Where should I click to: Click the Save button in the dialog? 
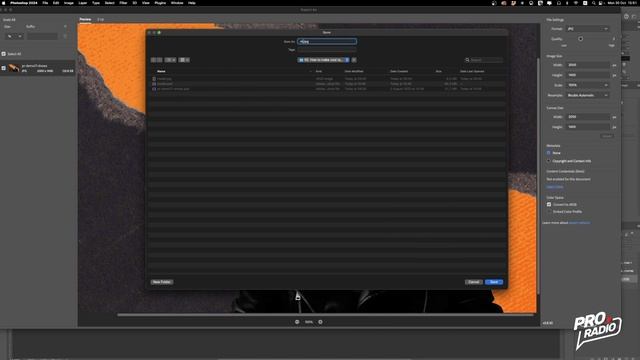coord(494,282)
